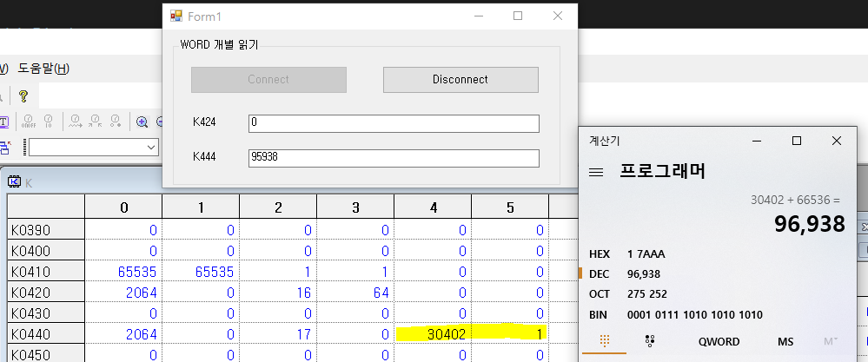Viewport: 868px width, 362px height.
Task: Click the gauge icon with wavy arrow
Action: [76, 121]
